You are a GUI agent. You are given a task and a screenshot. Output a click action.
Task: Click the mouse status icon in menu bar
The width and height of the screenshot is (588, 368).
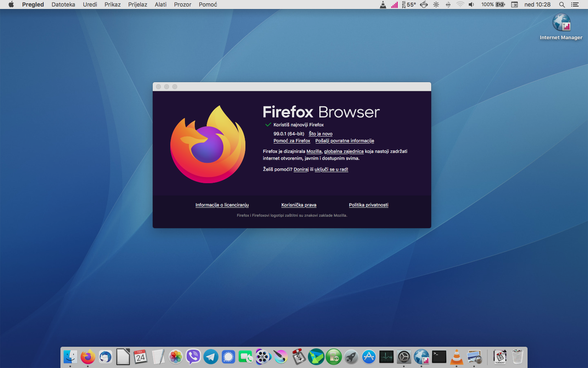coord(424,5)
